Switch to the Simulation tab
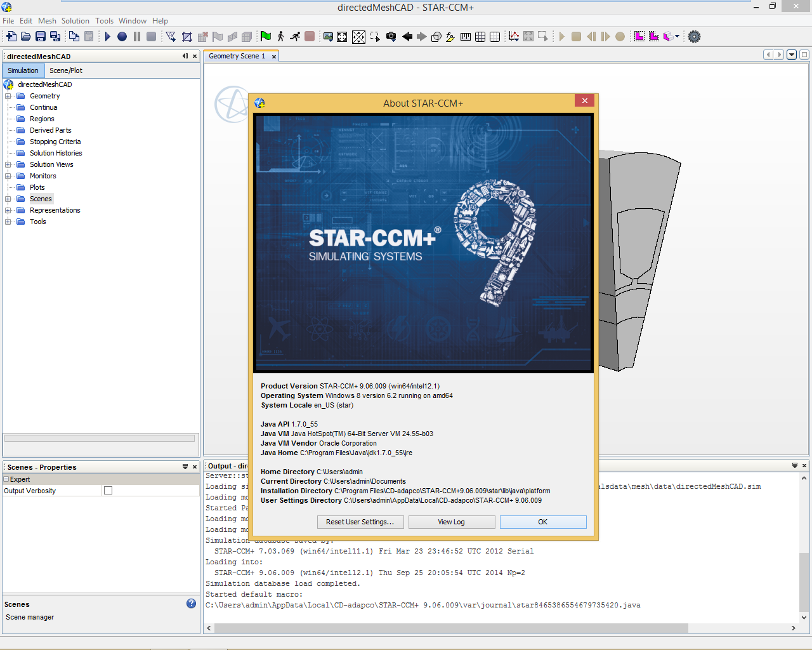812x650 pixels. [x=23, y=70]
